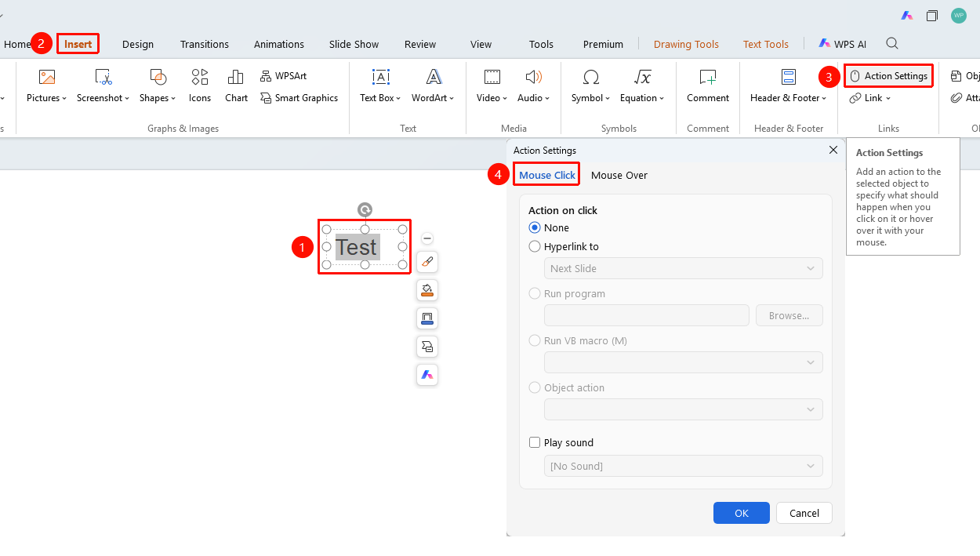Click the Cancel button in the dialog
The height and width of the screenshot is (556, 980).
coord(804,513)
